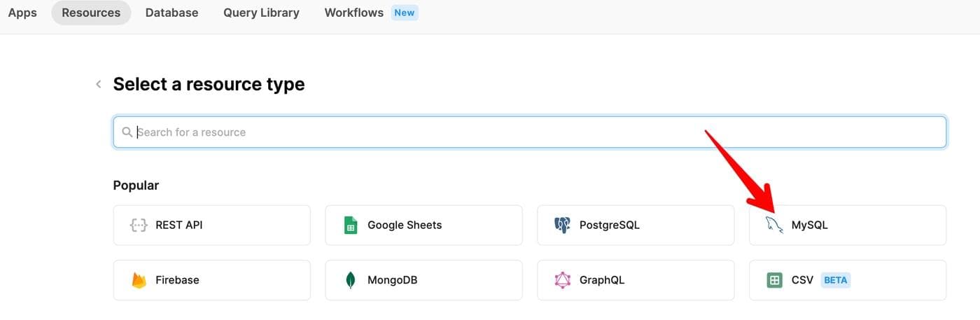Click the 'Google Sheets' text label
The height and width of the screenshot is (320, 980).
405,225
